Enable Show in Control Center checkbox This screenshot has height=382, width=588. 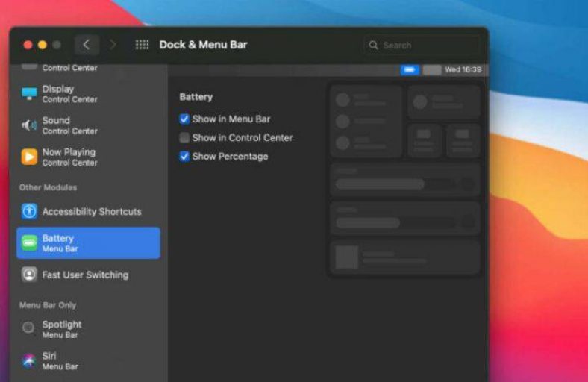(184, 137)
